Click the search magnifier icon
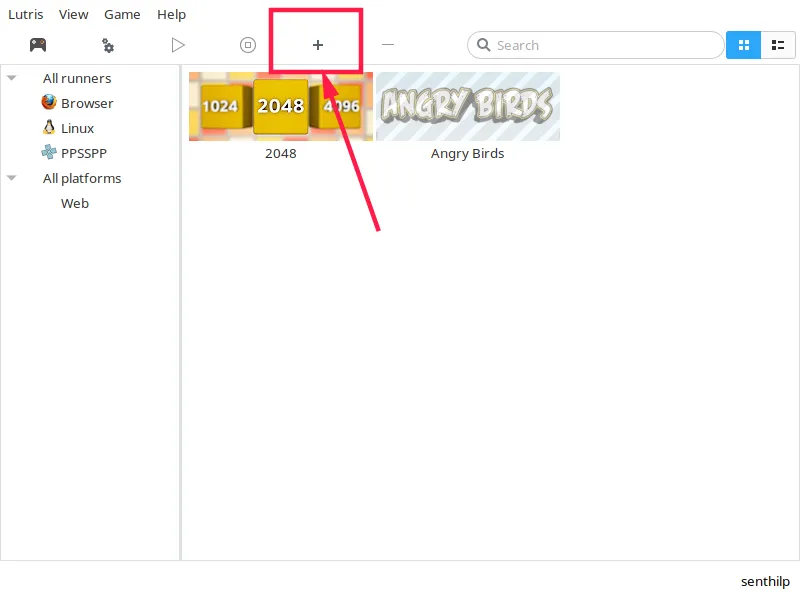Viewport: 800px width, 600px height. tap(483, 45)
